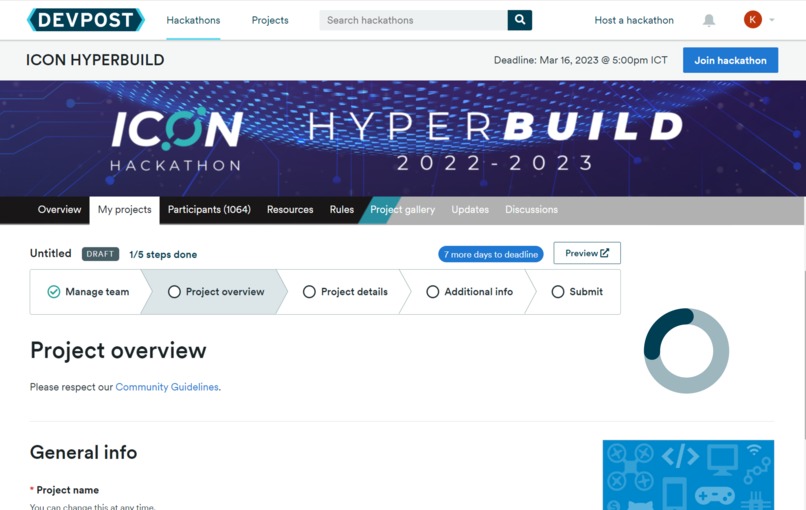Click the Untitled project name

(x=50, y=253)
